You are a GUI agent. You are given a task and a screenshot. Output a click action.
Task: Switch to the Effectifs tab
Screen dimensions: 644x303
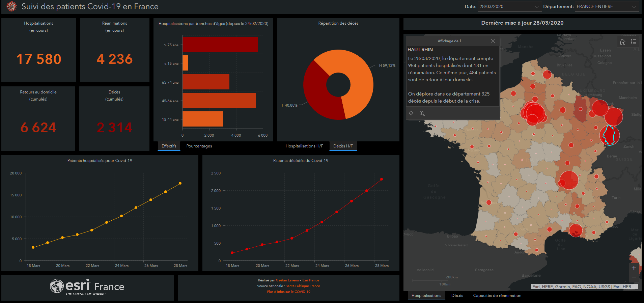pos(169,146)
